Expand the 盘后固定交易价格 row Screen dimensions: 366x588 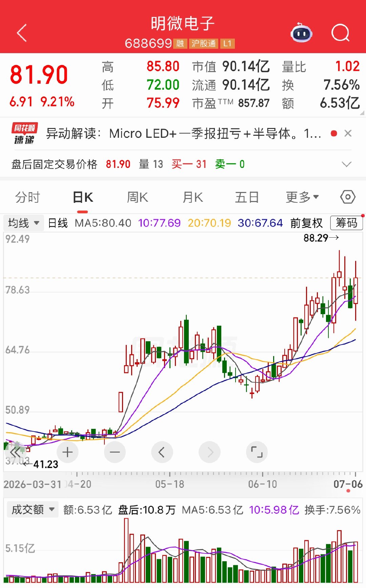pyautogui.click(x=347, y=165)
